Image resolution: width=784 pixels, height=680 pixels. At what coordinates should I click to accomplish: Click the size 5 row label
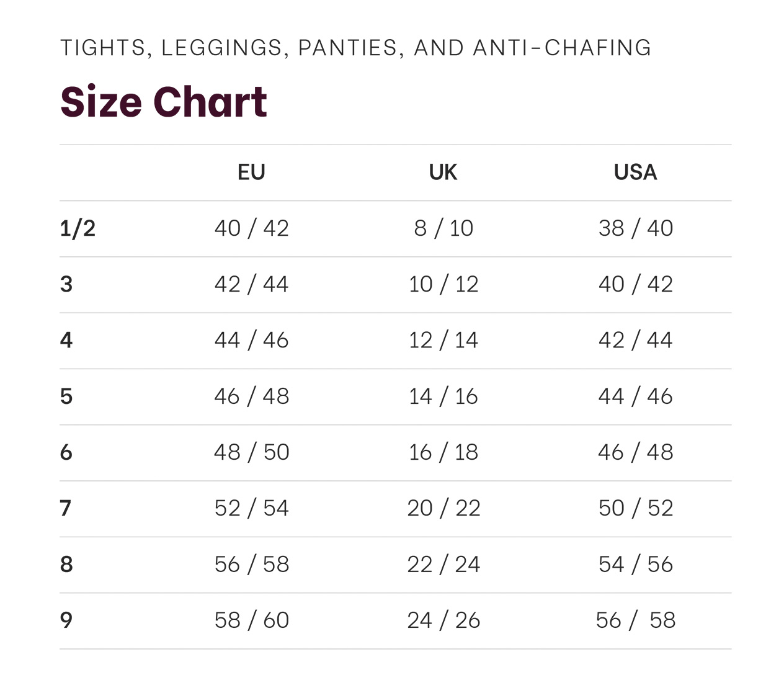click(x=66, y=396)
